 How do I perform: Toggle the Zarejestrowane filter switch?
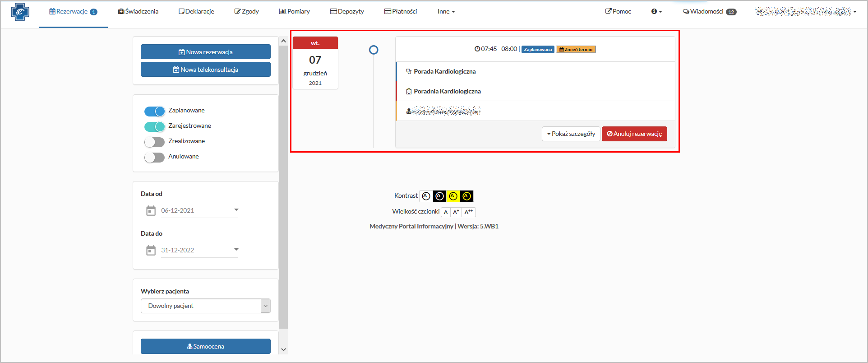(x=154, y=126)
